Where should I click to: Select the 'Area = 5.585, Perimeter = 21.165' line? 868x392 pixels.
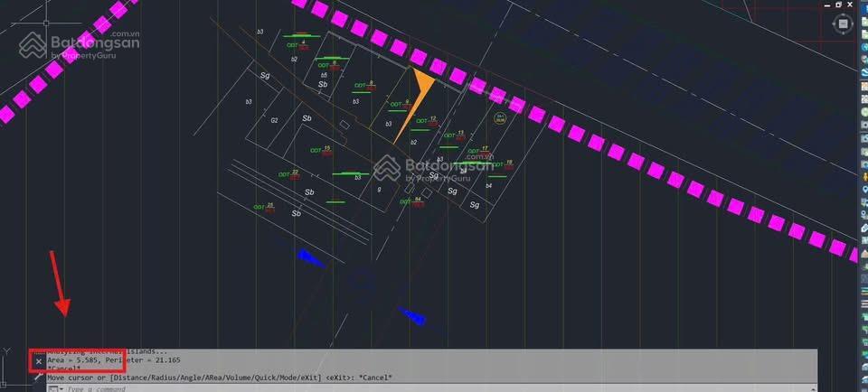pos(114,359)
